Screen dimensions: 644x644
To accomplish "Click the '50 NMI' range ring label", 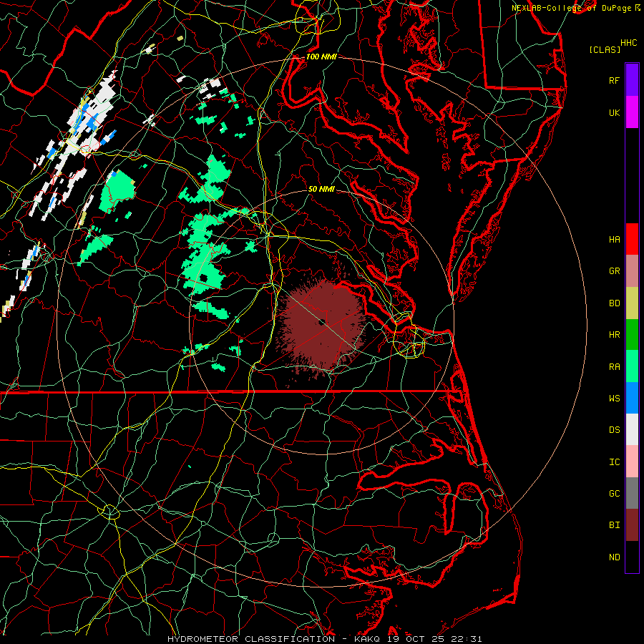I will coord(321,189).
